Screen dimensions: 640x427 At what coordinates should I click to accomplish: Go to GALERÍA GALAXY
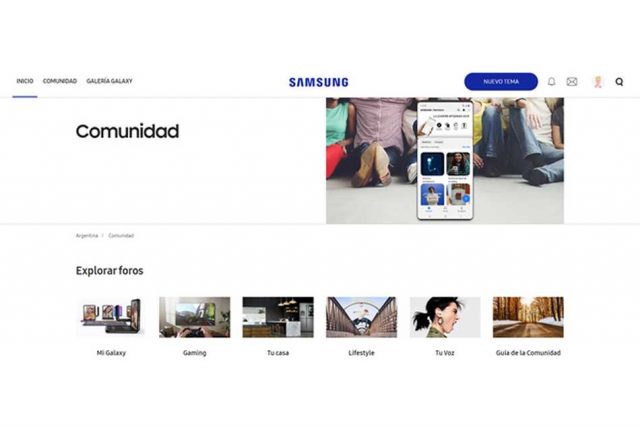[x=109, y=81]
